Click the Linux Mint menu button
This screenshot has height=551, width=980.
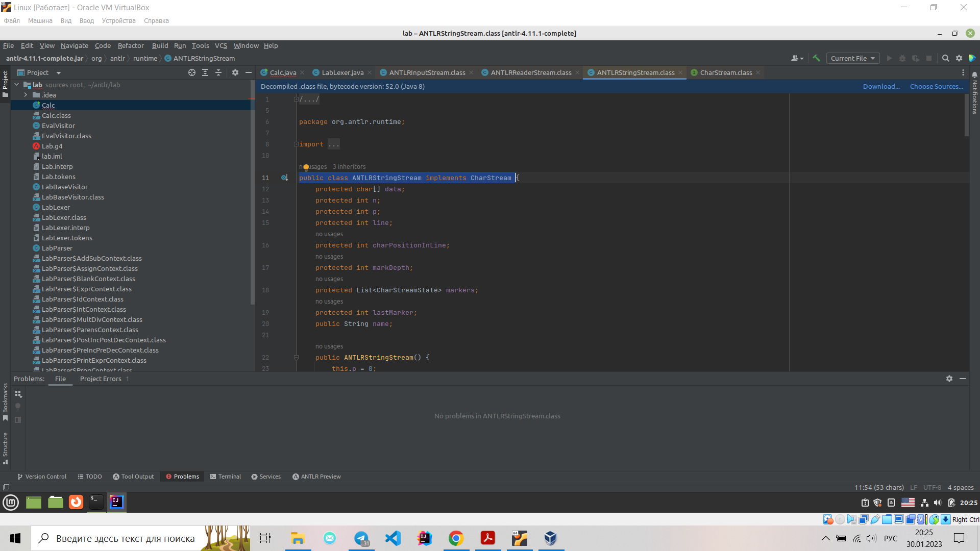coord(11,503)
